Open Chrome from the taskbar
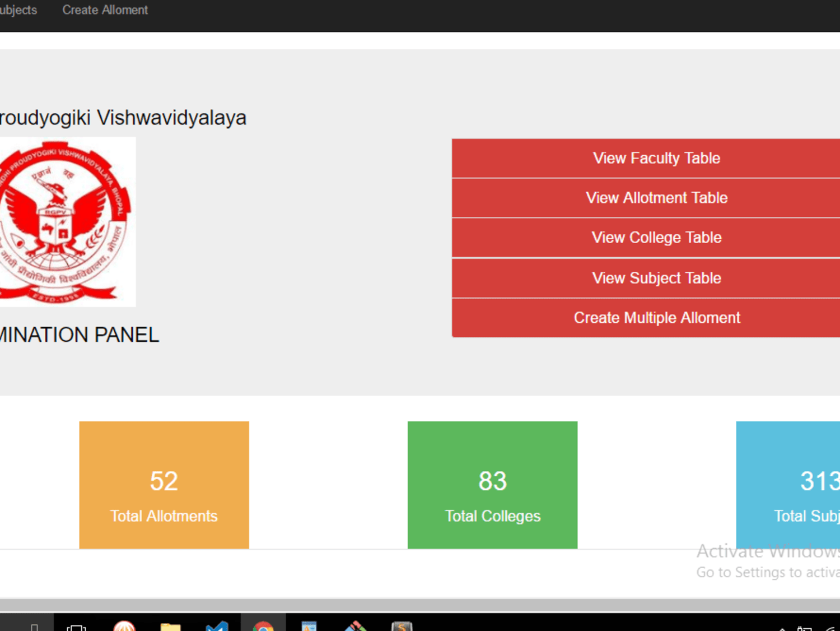 click(x=263, y=625)
